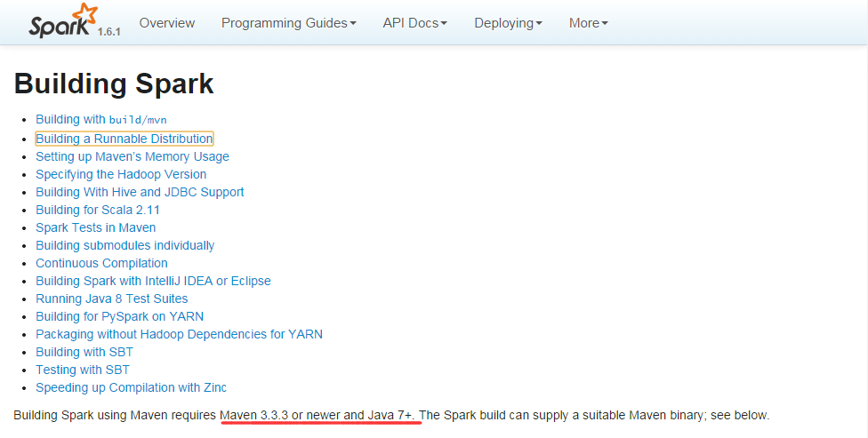Viewport: 868px width, 438px height.
Task: Go to Building Spark with IntelliJ IDEA or Eclipse
Action: point(153,281)
